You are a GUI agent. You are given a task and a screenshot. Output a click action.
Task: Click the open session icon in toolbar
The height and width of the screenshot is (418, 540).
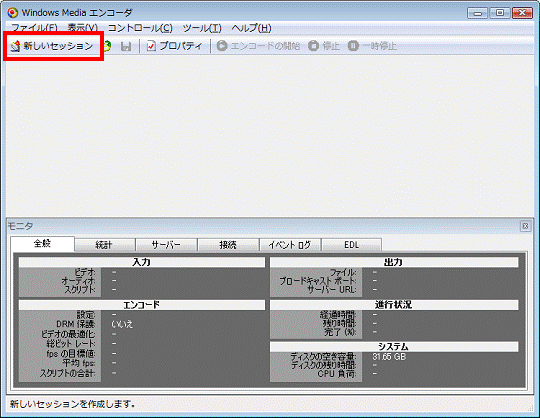(x=108, y=46)
